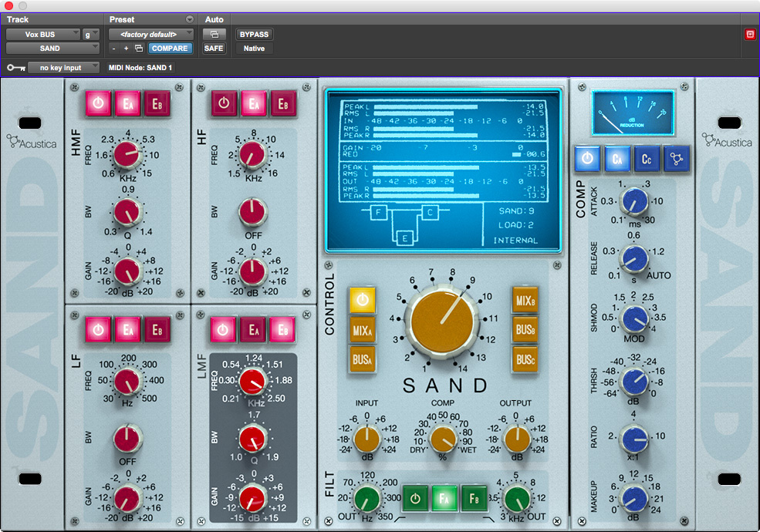This screenshot has width=760, height=532.
Task: Click the MAKEUP gain knob
Action: tap(634, 499)
